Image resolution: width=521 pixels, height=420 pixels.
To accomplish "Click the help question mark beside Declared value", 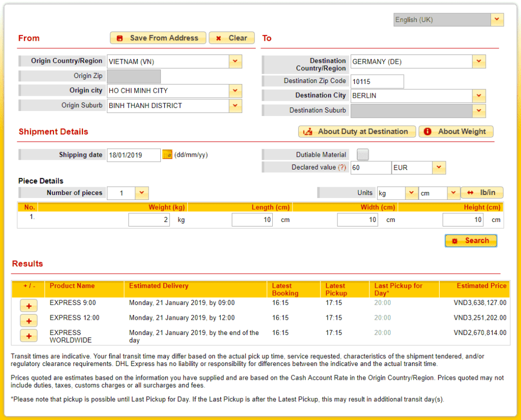I will (342, 167).
